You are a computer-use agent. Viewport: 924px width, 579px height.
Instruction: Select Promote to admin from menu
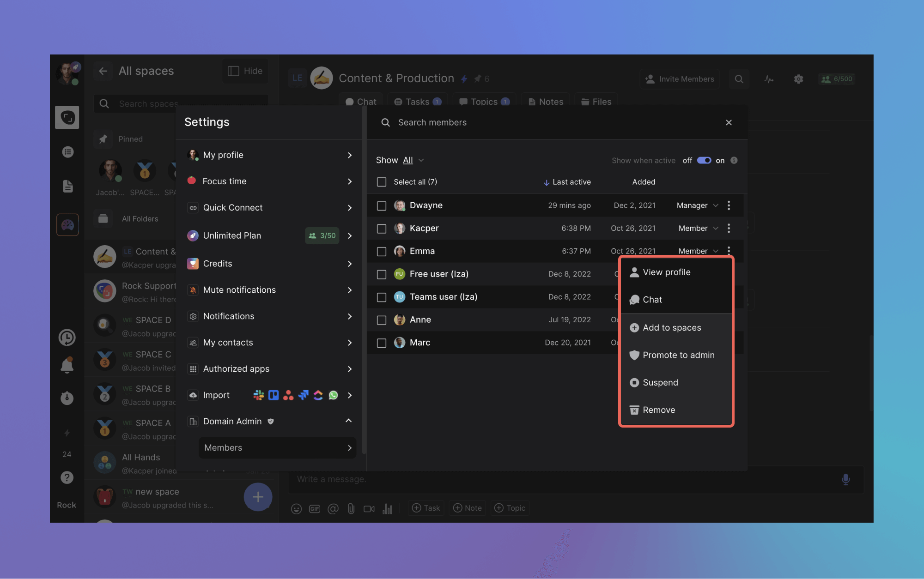point(678,355)
